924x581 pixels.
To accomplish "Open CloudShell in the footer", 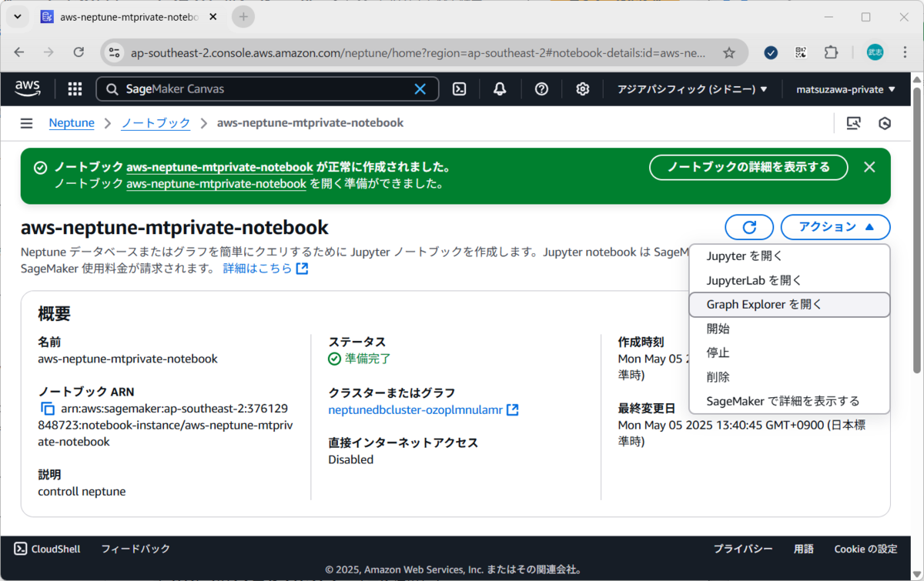I will click(47, 549).
